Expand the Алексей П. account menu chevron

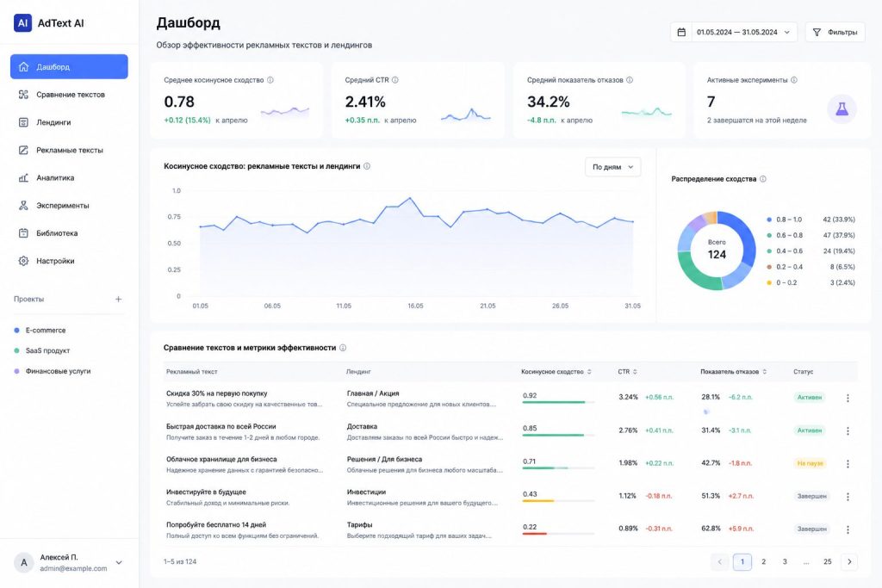119,562
